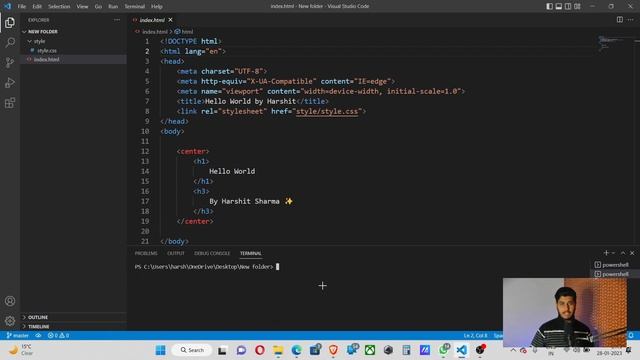Viewport: 640px width, 360px height.
Task: Open the Brave browser taskbar icon
Action: 333,350
